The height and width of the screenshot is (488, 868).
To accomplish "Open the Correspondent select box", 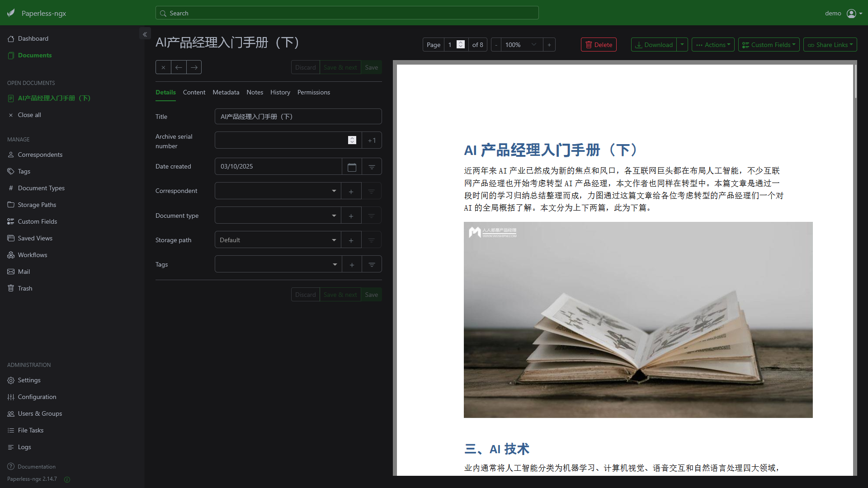I will tap(278, 191).
